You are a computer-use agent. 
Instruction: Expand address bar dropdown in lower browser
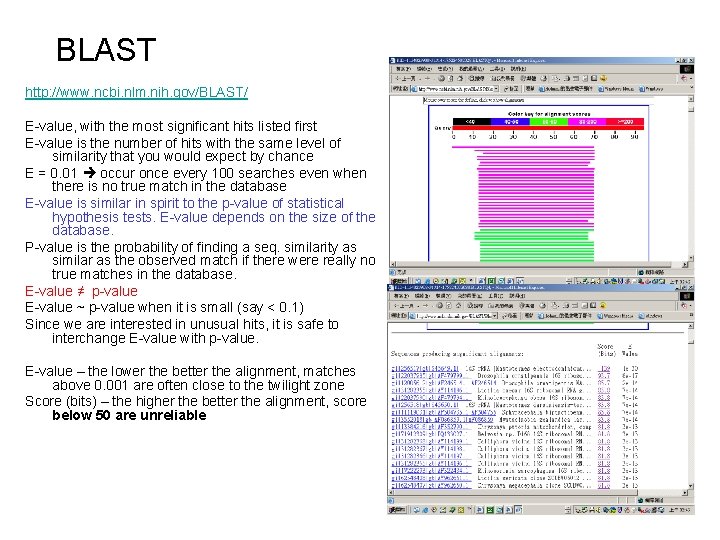495,316
